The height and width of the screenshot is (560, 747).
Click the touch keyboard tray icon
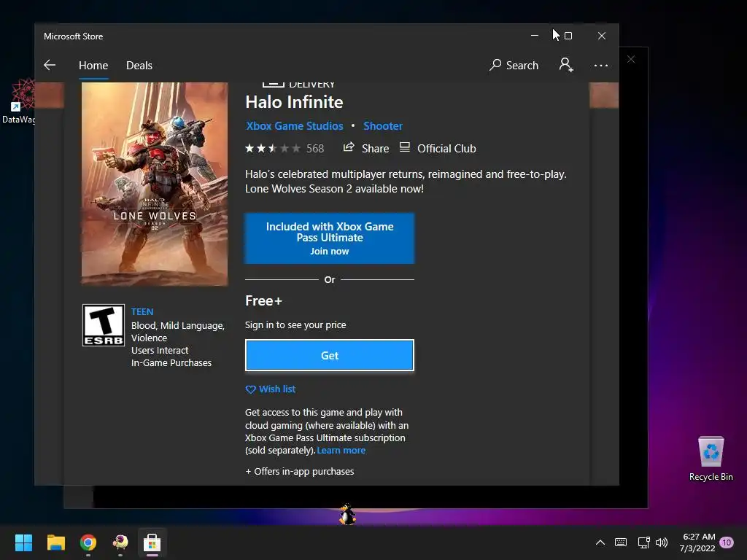tap(621, 542)
